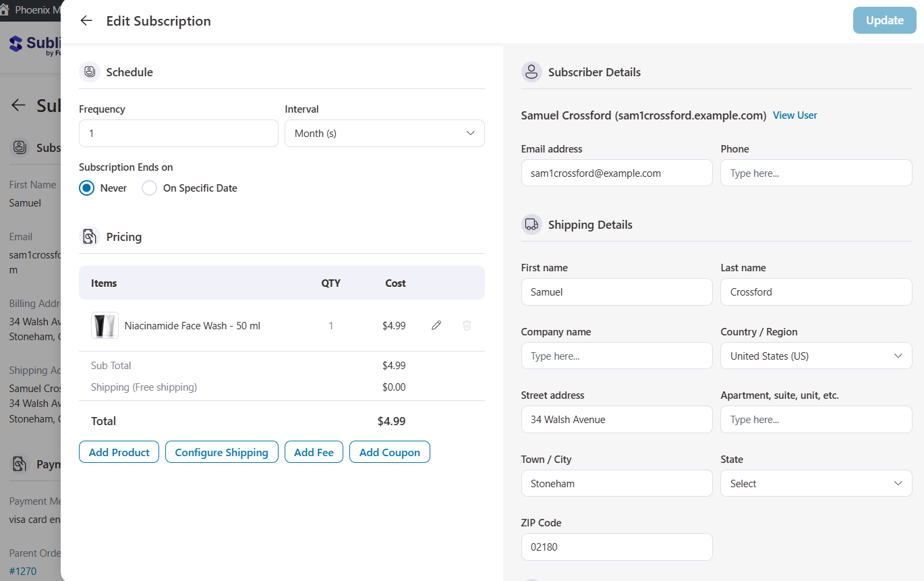
Task: Click the Pricing section icon
Action: tap(90, 236)
